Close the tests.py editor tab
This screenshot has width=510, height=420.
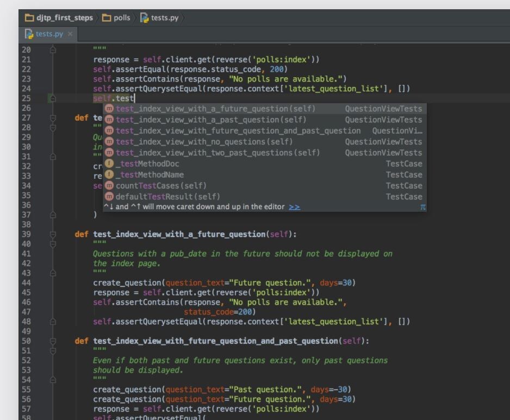pyautogui.click(x=70, y=34)
